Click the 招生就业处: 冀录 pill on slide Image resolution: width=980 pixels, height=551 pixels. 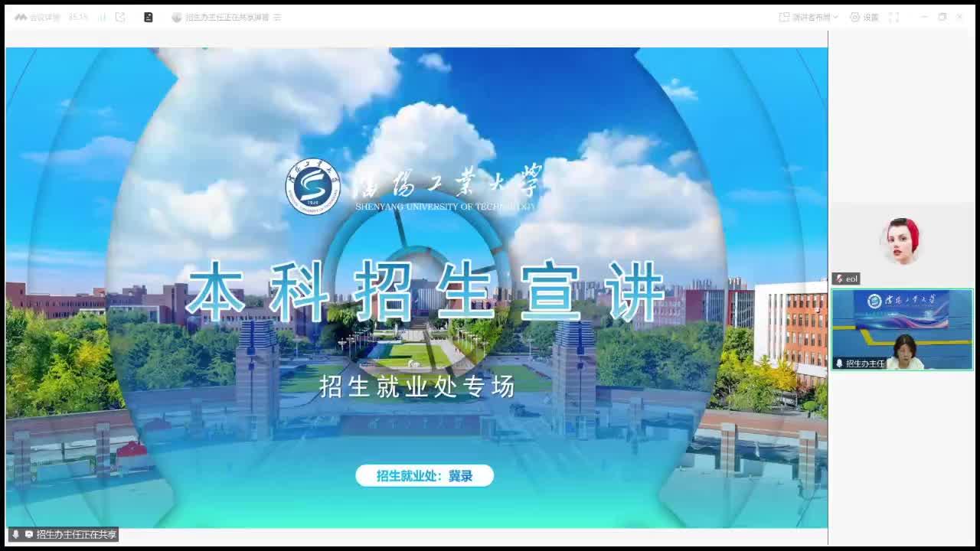[424, 475]
